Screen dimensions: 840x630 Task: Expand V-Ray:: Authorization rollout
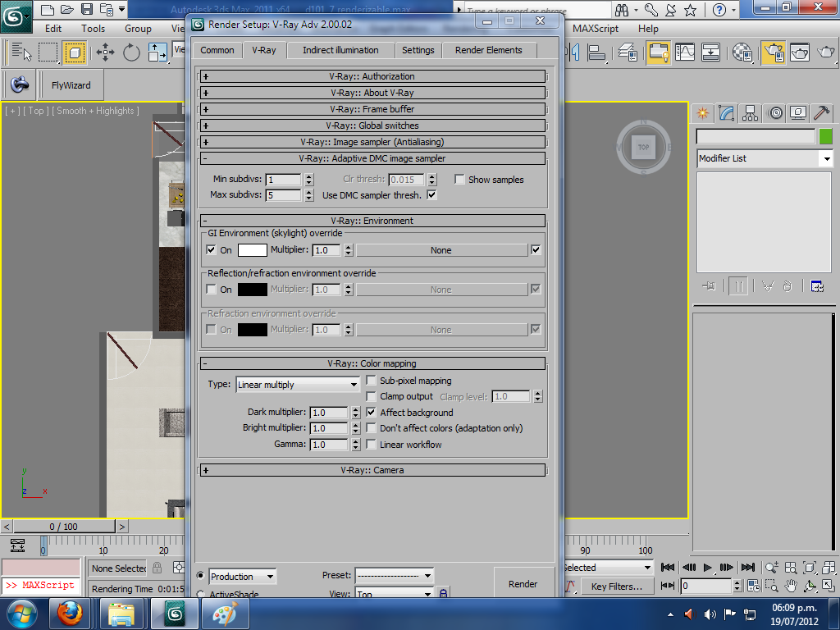(373, 76)
